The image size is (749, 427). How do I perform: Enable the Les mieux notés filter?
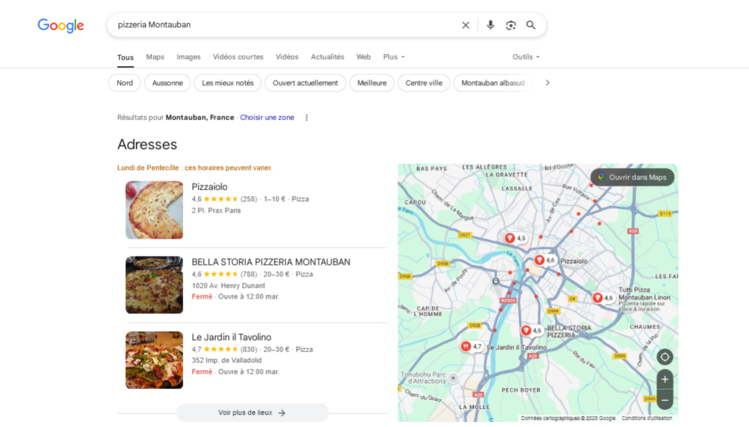(x=228, y=83)
